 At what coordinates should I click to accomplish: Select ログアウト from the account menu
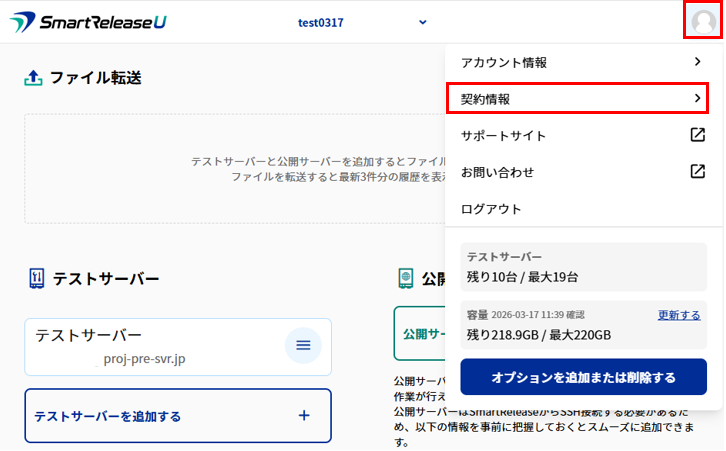pyautogui.click(x=491, y=209)
